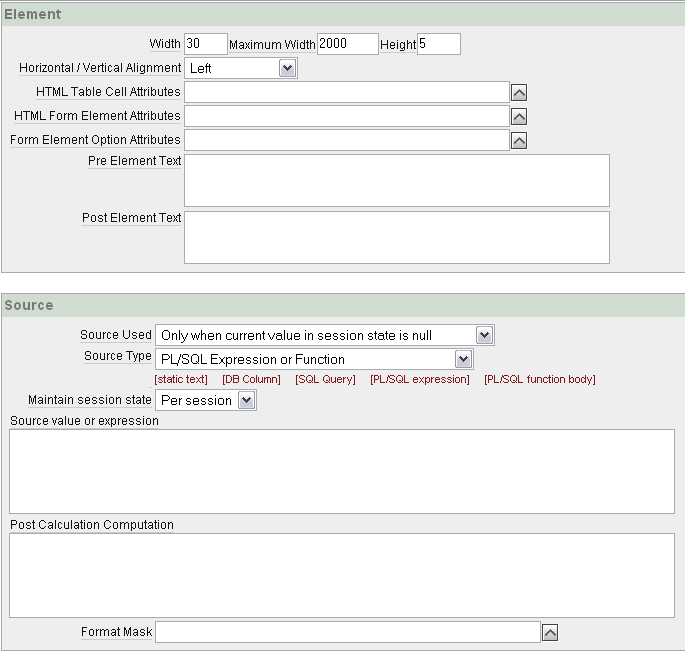
Task: Click into the Height field
Action: [438, 44]
